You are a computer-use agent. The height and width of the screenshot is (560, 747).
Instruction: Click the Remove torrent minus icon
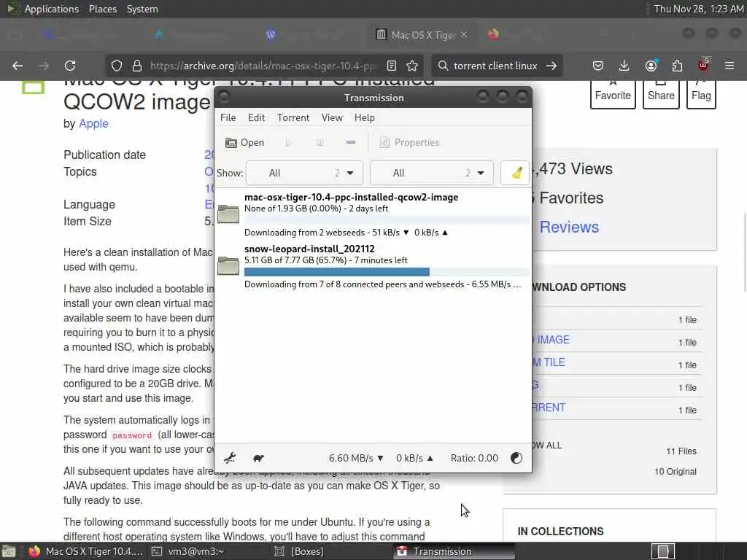point(351,142)
